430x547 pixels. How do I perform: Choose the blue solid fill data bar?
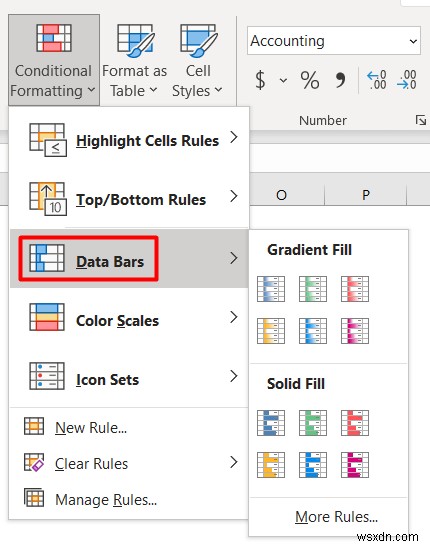pos(271,423)
